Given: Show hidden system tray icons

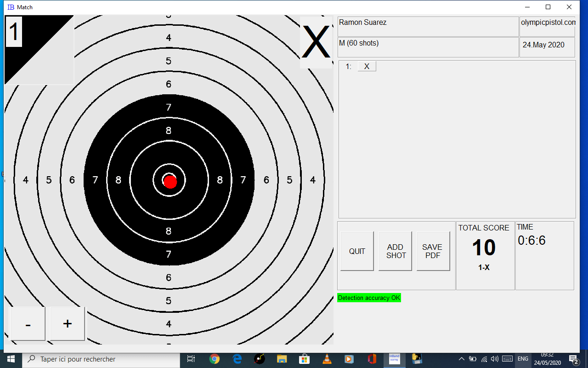Looking at the screenshot, I should pyautogui.click(x=462, y=359).
